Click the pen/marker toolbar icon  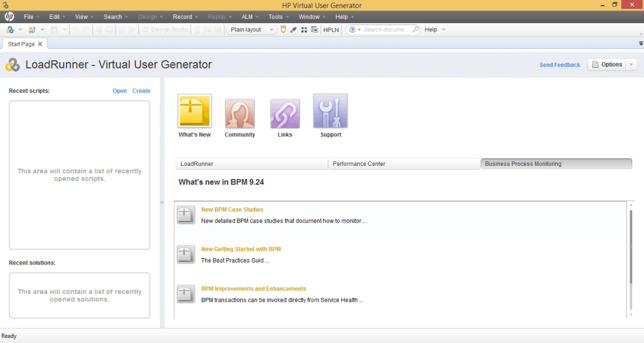[x=293, y=30]
